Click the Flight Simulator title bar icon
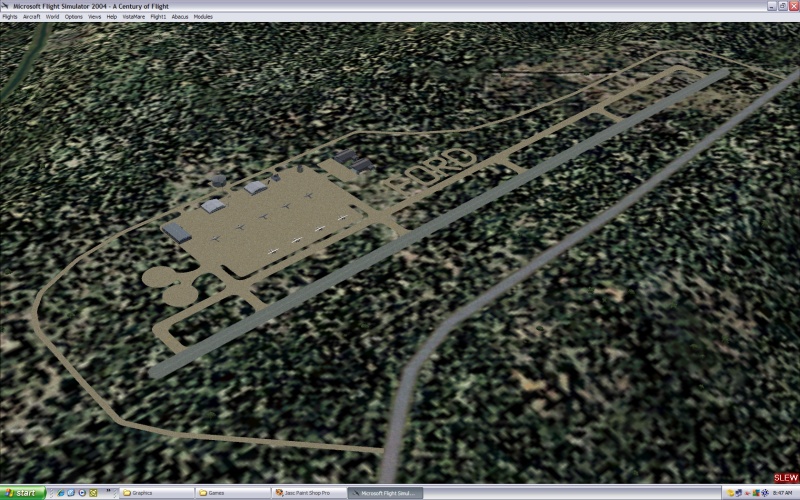800x500 pixels. pyautogui.click(x=6, y=5)
